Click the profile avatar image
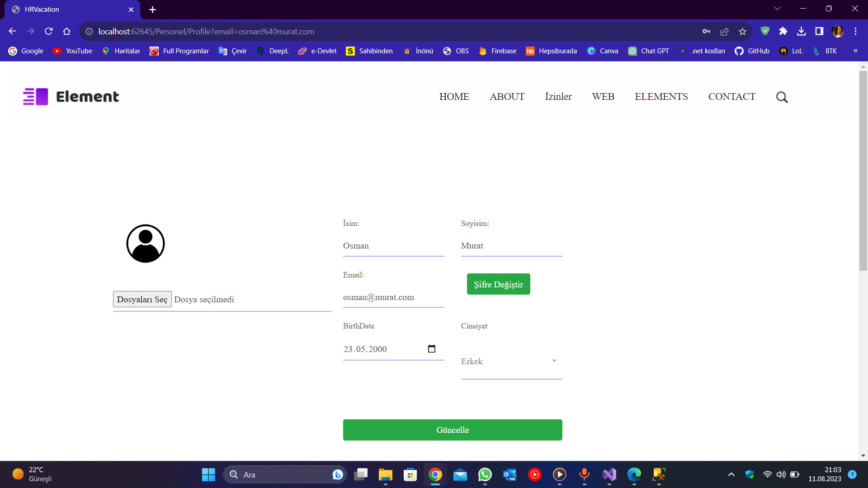868x488 pixels. pyautogui.click(x=145, y=243)
